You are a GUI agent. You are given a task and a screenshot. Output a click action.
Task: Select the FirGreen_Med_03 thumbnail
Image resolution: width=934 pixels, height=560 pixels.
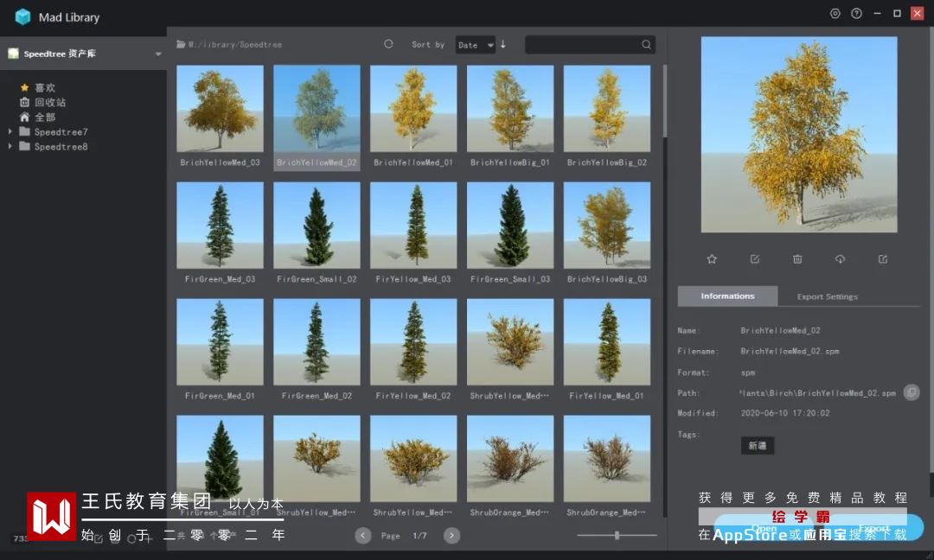point(220,225)
